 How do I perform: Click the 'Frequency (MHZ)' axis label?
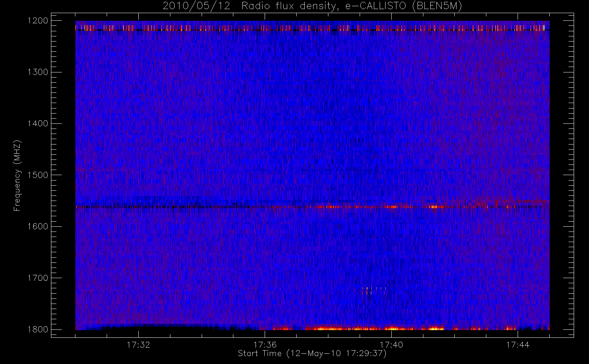pos(17,175)
